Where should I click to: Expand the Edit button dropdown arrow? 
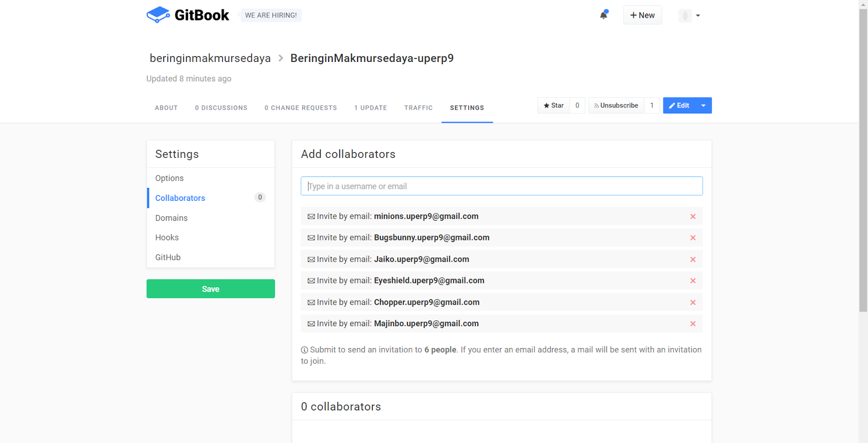click(x=704, y=105)
